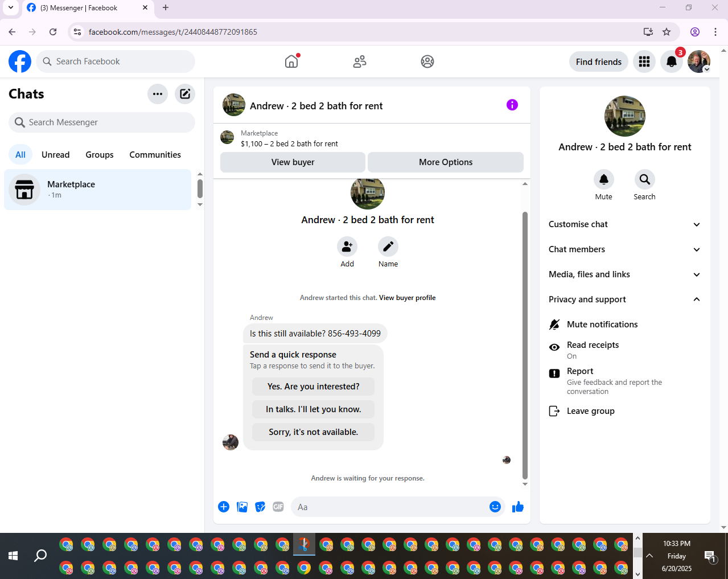Open the emoji picker smiley icon
The width and height of the screenshot is (728, 579).
click(x=495, y=507)
